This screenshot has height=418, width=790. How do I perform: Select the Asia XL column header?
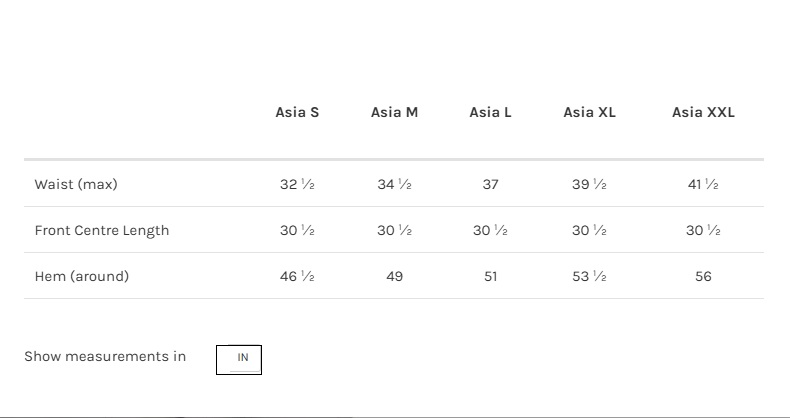[x=589, y=113]
